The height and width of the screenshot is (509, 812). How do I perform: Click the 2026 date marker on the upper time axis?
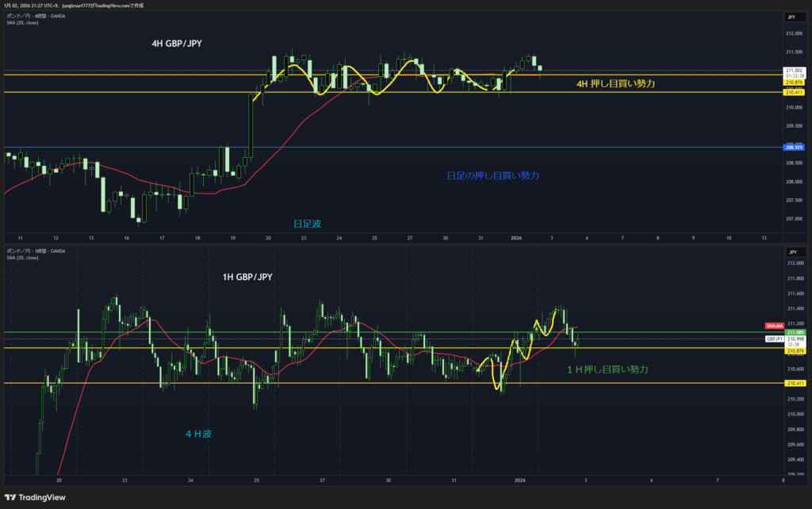coord(516,237)
